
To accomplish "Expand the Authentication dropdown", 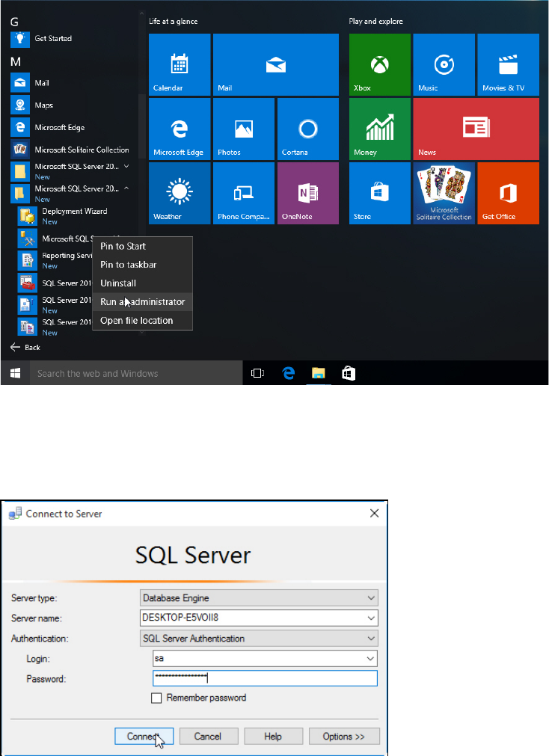I will click(x=259, y=638).
